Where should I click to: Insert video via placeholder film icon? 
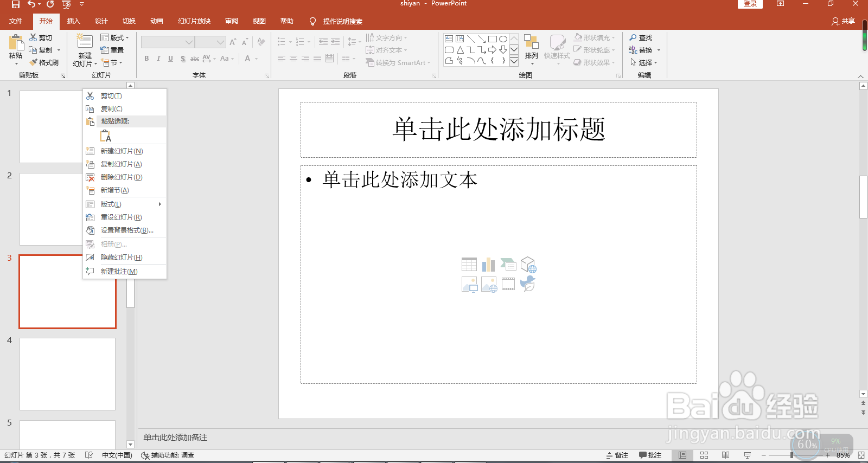click(x=508, y=284)
